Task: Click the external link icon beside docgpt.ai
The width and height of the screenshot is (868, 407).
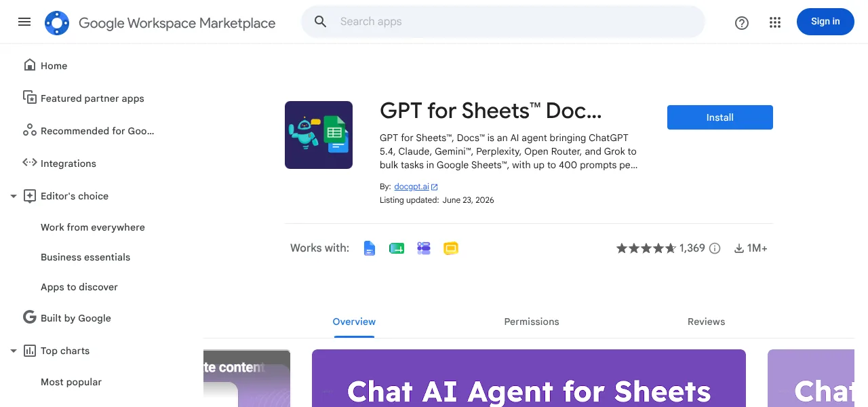Action: pyautogui.click(x=435, y=187)
